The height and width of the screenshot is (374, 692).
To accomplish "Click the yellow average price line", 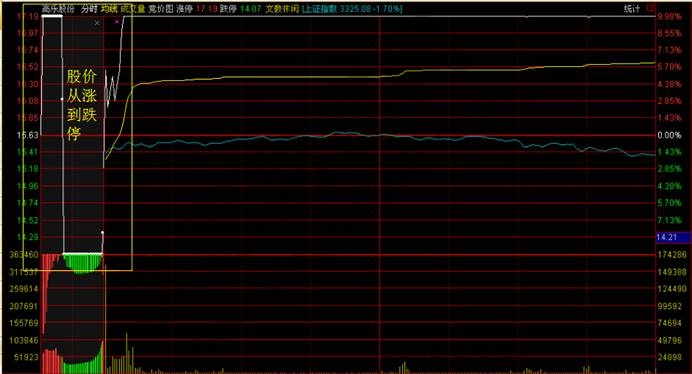I will (x=309, y=77).
